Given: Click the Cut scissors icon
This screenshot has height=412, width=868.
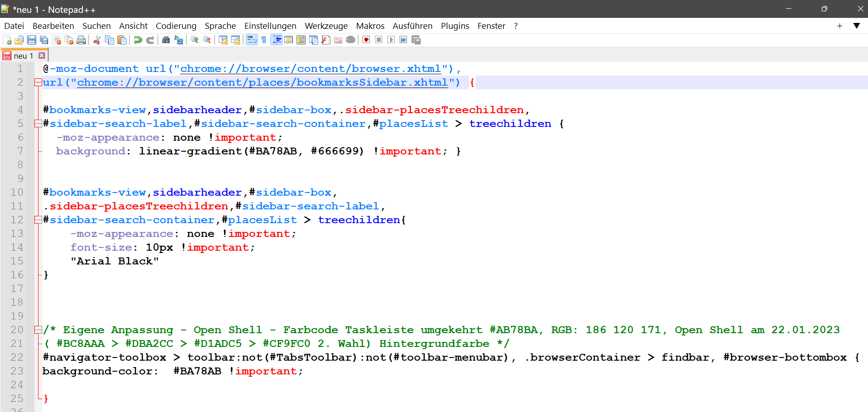Looking at the screenshot, I should pyautogui.click(x=97, y=40).
